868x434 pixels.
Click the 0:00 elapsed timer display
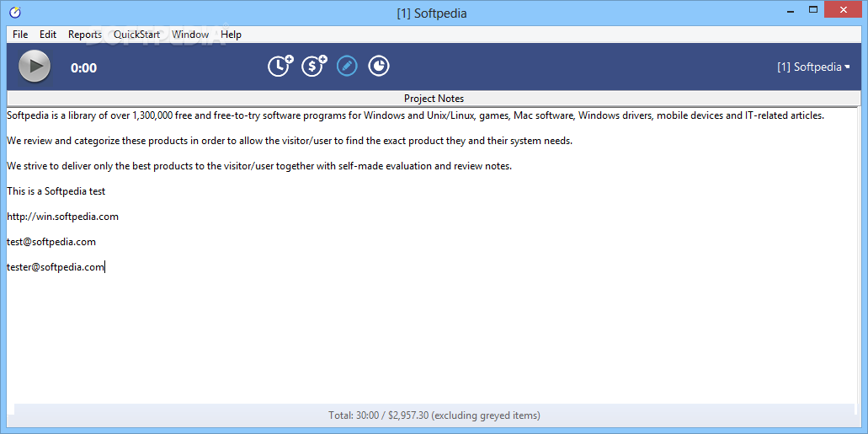[x=83, y=68]
